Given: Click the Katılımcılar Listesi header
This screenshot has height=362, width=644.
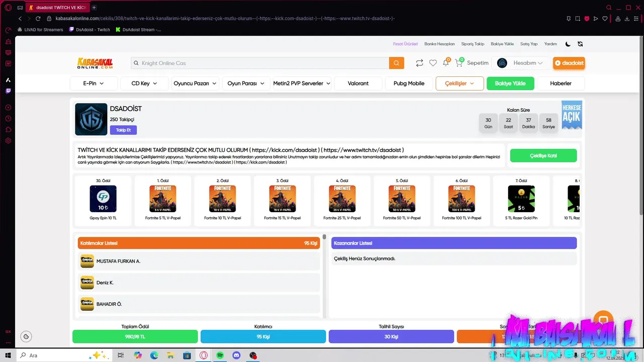Looking at the screenshot, I should (199, 243).
